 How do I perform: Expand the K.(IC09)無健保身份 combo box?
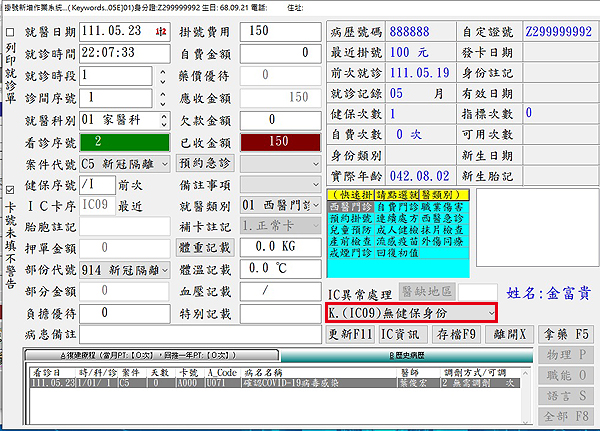(490, 314)
